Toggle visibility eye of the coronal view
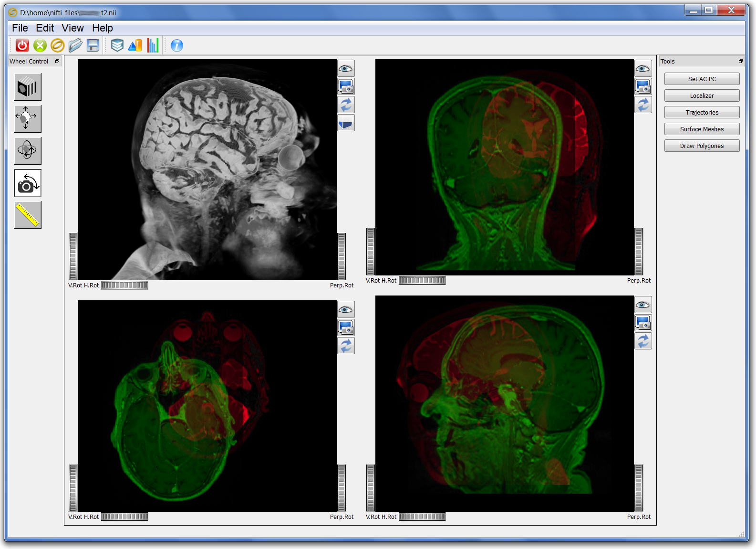 [643, 69]
